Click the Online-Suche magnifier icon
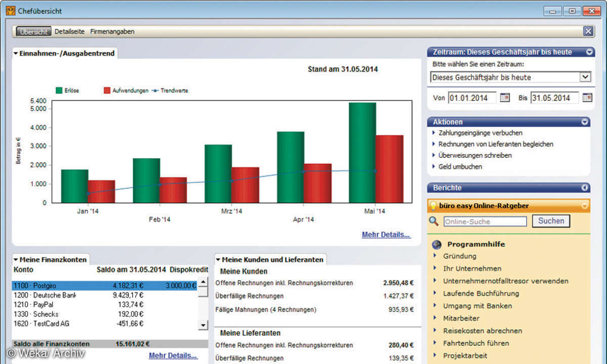 433,221
